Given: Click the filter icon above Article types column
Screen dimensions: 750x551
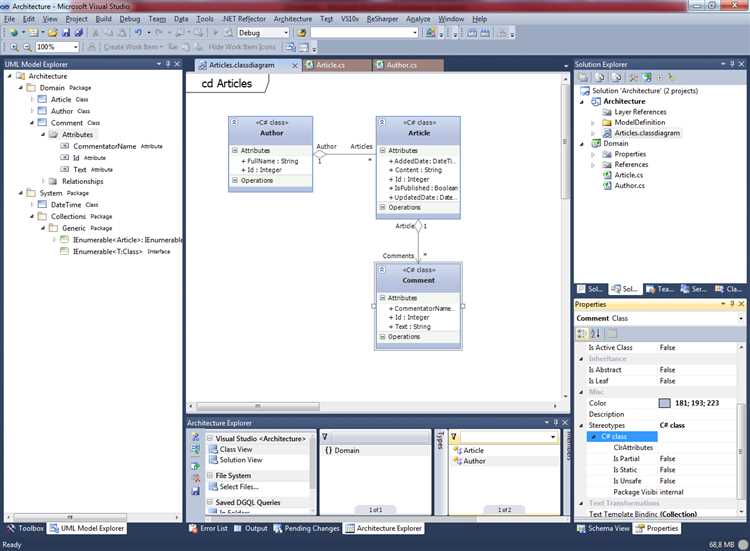Looking at the screenshot, I should tap(453, 437).
